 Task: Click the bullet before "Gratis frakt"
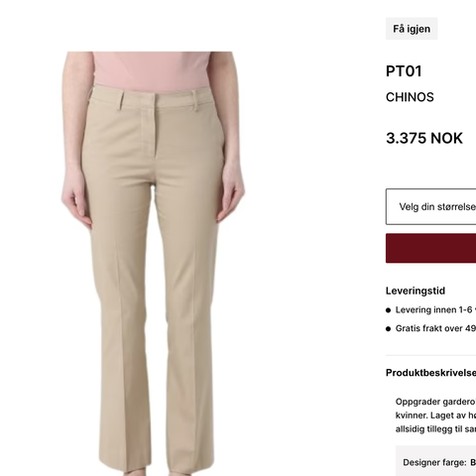point(388,328)
